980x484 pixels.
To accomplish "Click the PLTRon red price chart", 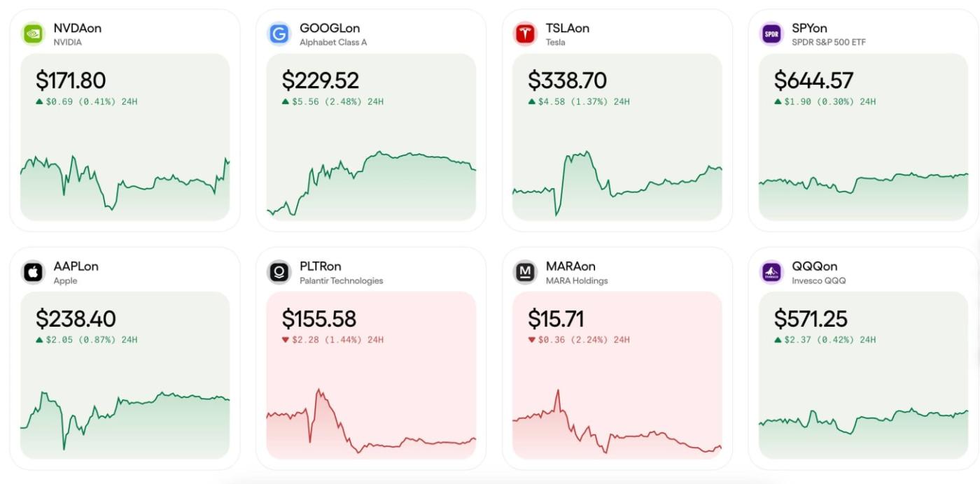I will pos(371,424).
